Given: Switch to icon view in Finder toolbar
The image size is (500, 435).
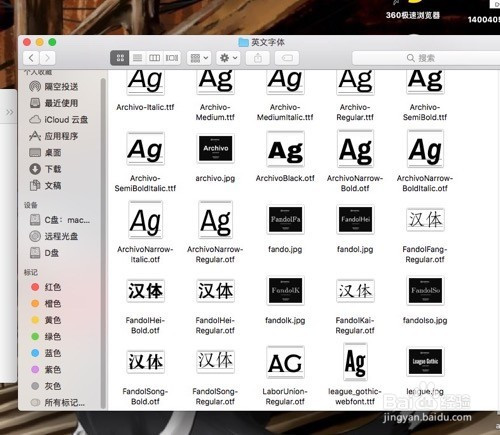Looking at the screenshot, I should click(120, 58).
